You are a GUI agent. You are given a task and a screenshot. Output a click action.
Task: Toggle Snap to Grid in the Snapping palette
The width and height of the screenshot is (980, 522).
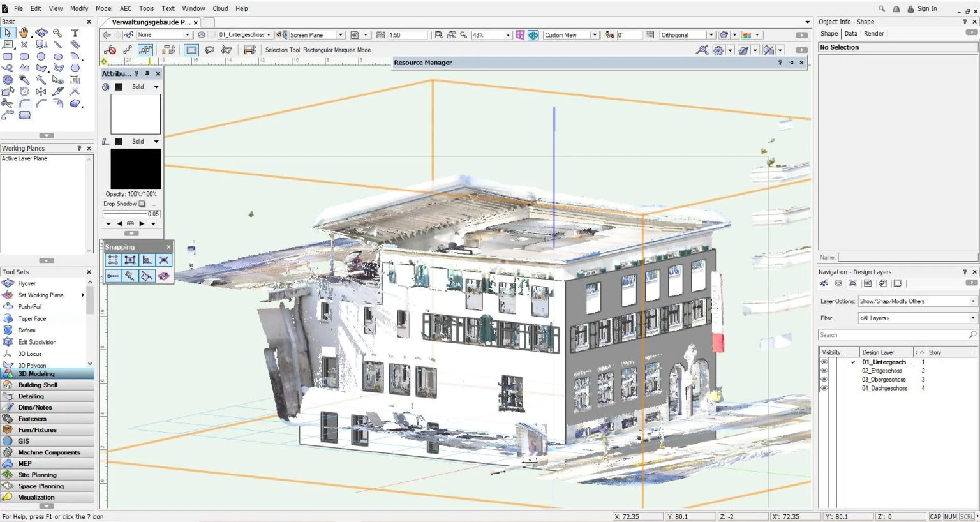[x=112, y=260]
